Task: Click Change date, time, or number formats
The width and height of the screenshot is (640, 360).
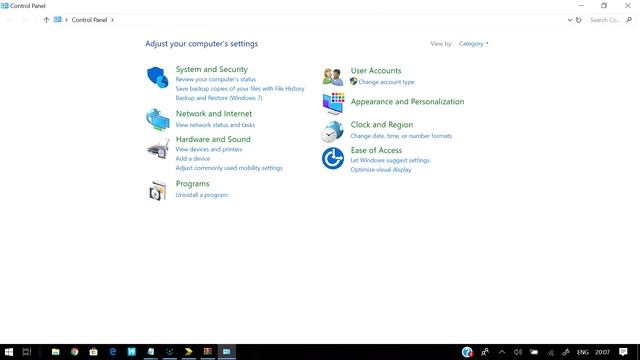Action: coord(401,136)
